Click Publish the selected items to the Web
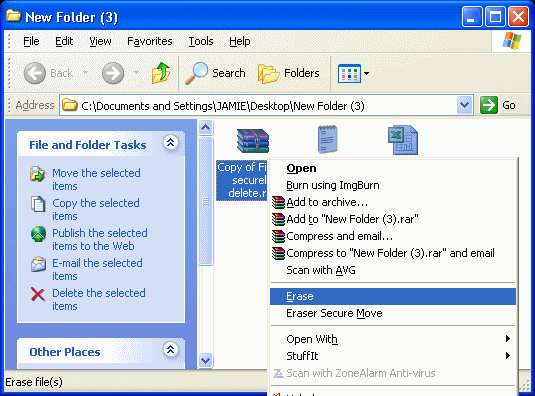Image resolution: width=535 pixels, height=396 pixels. tap(100, 239)
